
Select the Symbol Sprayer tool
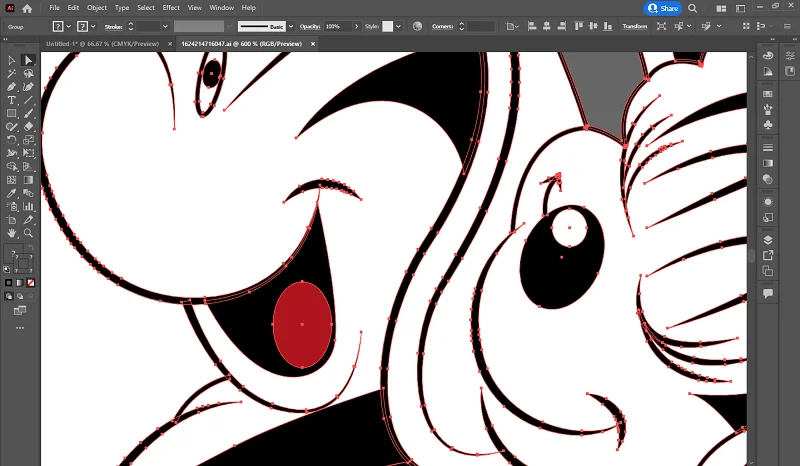[11, 207]
